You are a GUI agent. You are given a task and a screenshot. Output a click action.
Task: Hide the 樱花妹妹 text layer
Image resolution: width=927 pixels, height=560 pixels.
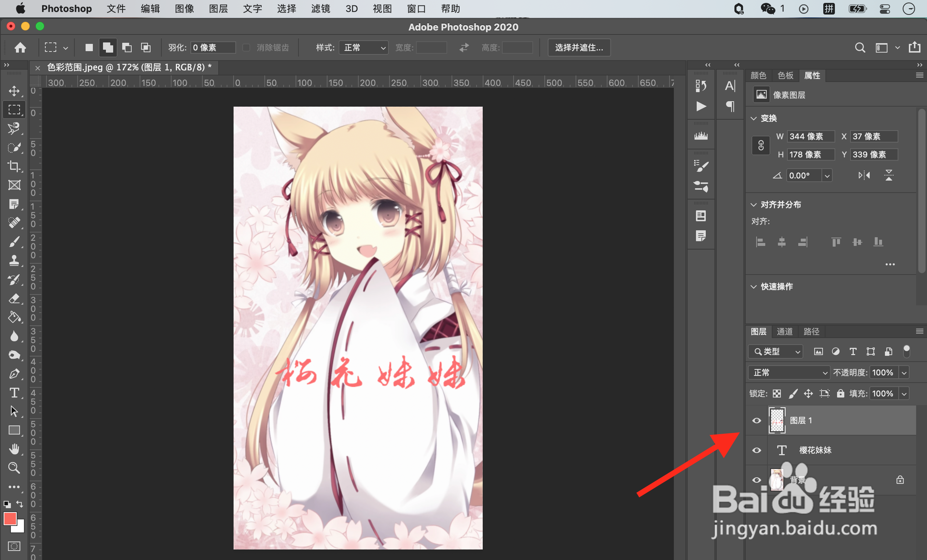coord(757,450)
